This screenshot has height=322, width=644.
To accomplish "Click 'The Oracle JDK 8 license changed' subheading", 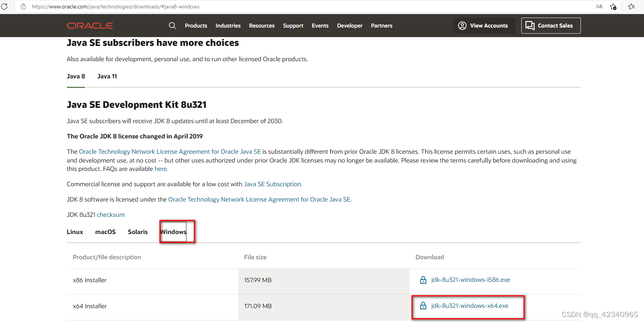I will [135, 137].
